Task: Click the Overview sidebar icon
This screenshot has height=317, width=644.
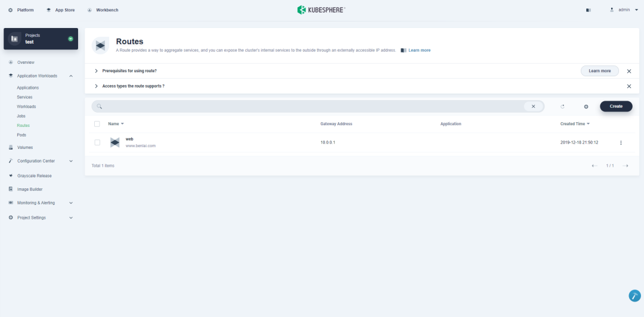Action: pos(11,63)
